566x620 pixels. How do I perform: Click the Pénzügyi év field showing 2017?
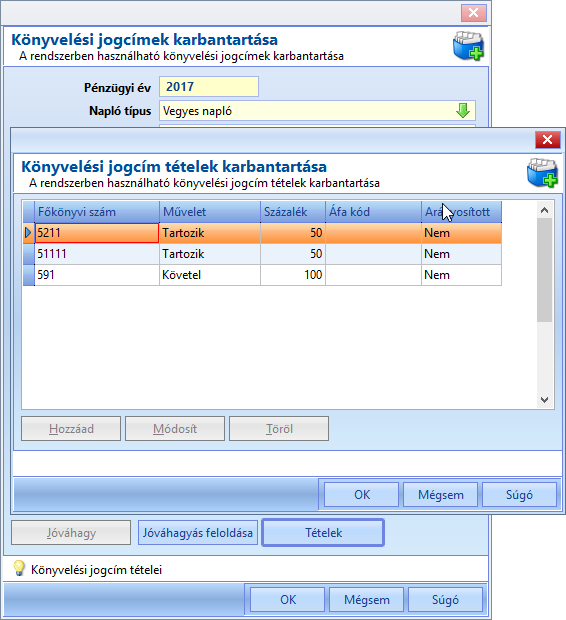(209, 87)
